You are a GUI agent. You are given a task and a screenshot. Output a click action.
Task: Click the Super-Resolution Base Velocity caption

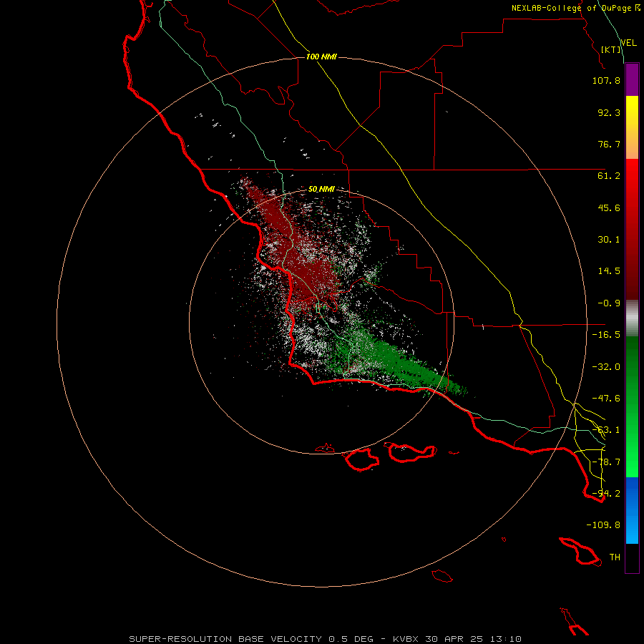(326, 639)
